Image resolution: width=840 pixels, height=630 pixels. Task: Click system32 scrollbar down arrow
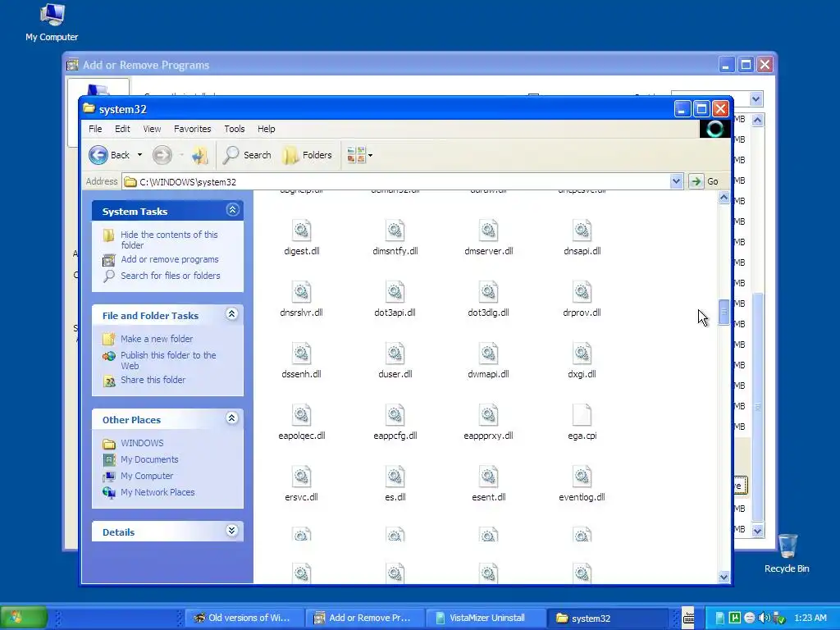click(x=724, y=577)
